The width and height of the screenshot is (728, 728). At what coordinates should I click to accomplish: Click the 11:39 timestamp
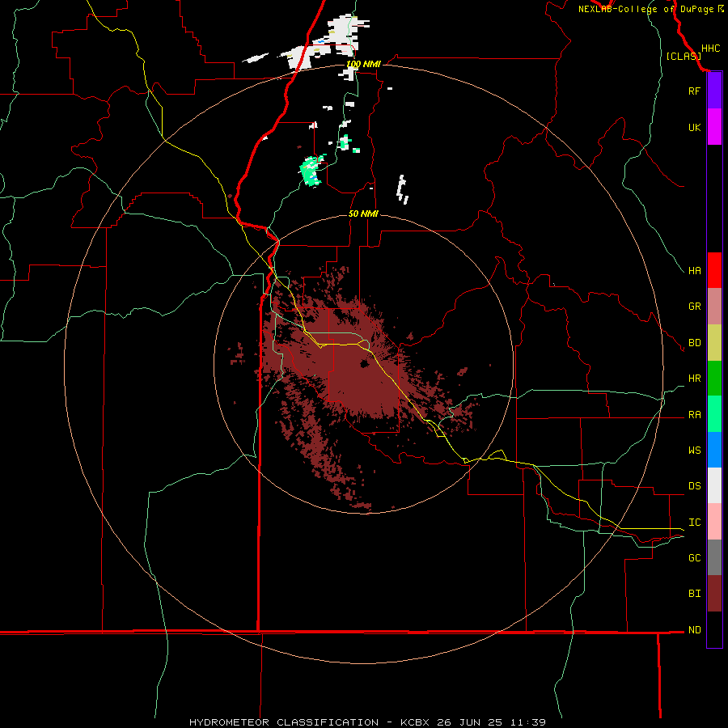point(528,722)
